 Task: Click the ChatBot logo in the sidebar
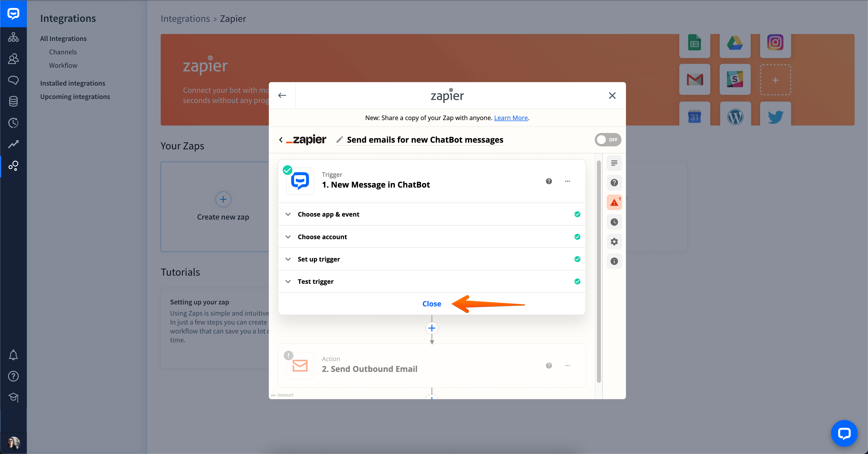(13, 13)
